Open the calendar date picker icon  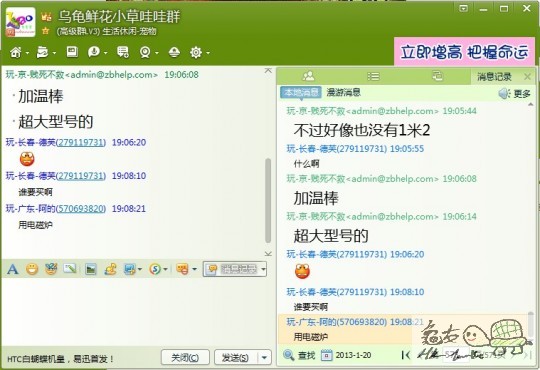(x=327, y=355)
